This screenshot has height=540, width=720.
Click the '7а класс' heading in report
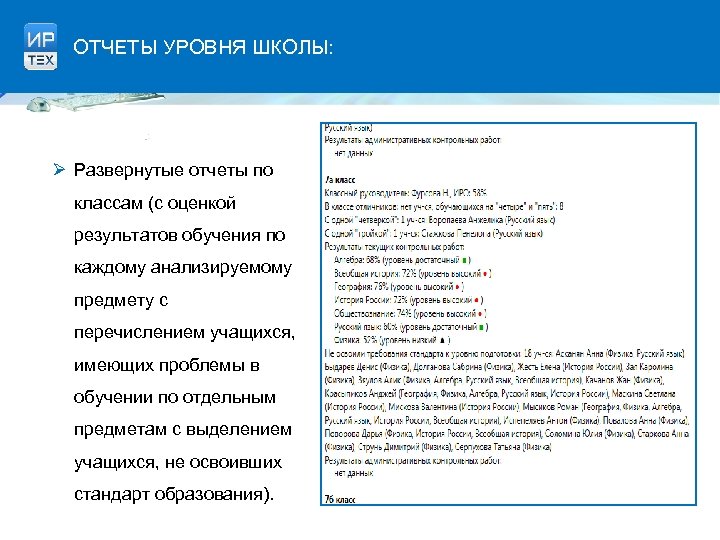340,180
